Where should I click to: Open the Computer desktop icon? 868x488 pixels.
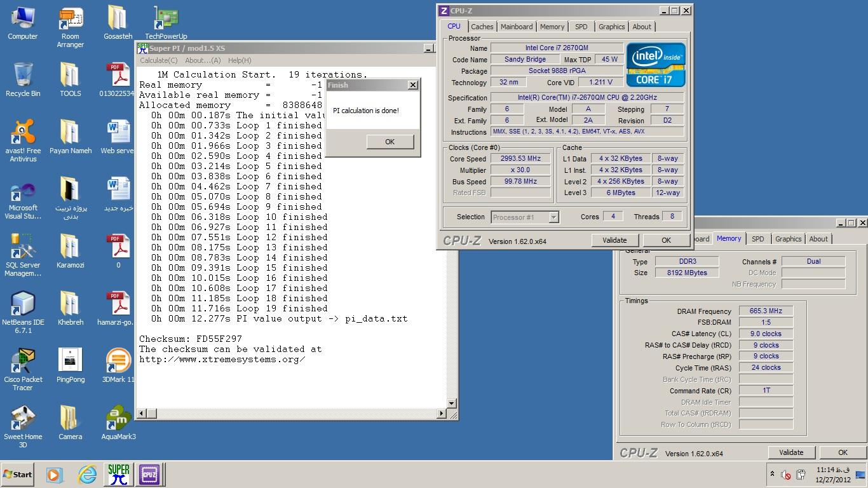click(23, 23)
